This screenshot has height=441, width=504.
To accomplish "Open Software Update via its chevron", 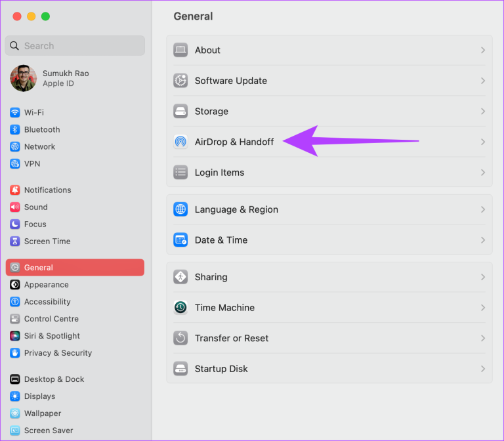I will (483, 80).
